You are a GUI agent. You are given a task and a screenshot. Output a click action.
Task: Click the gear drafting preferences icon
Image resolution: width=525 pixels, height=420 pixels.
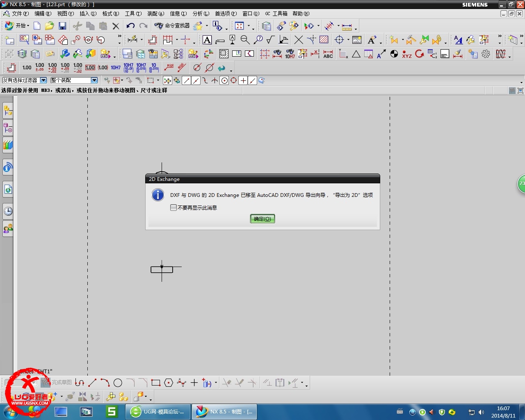[x=486, y=54]
